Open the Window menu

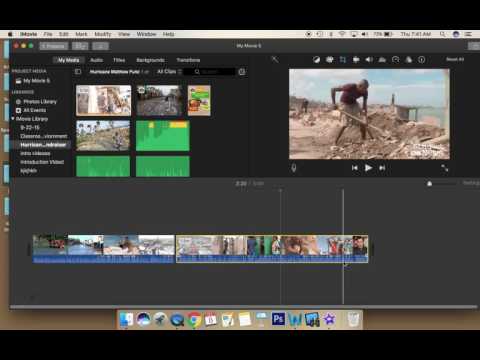(x=146, y=34)
